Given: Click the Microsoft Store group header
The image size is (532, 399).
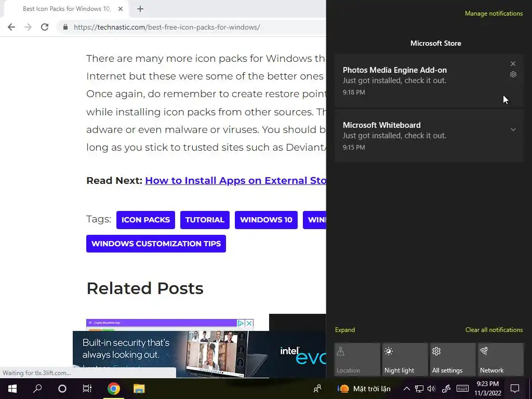Looking at the screenshot, I should click(x=436, y=43).
